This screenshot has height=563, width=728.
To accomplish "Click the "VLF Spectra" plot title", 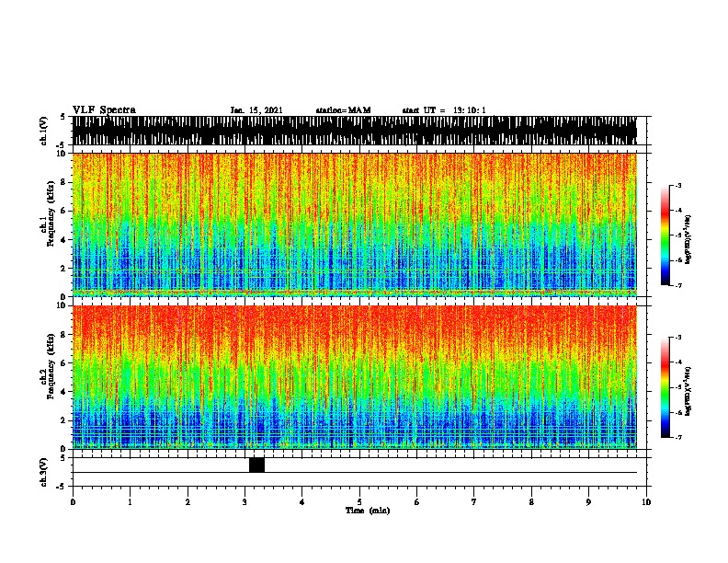I will [104, 110].
